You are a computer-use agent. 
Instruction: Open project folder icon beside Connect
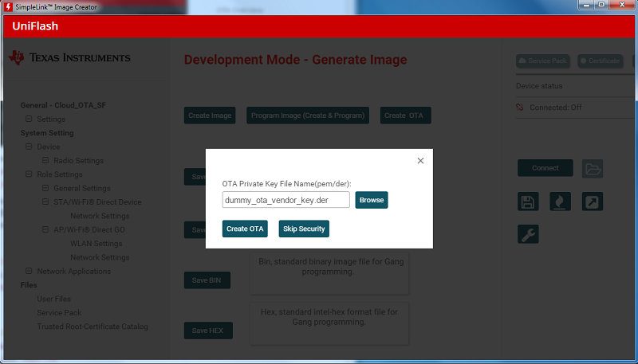click(593, 169)
